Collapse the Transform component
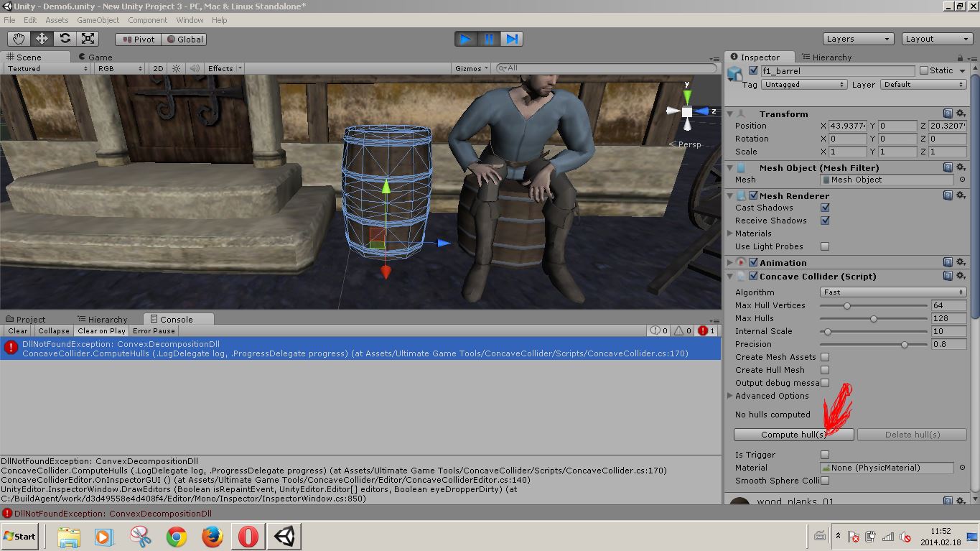The width and height of the screenshot is (980, 551). pyautogui.click(x=730, y=114)
